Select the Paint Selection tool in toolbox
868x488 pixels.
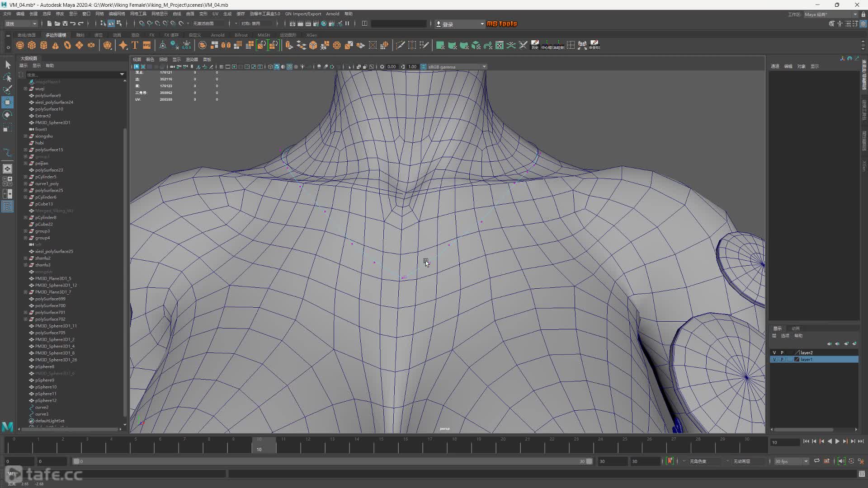click(8, 90)
